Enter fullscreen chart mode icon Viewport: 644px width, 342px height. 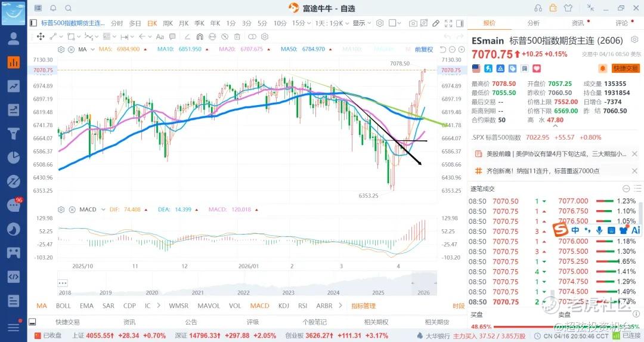[x=448, y=23]
